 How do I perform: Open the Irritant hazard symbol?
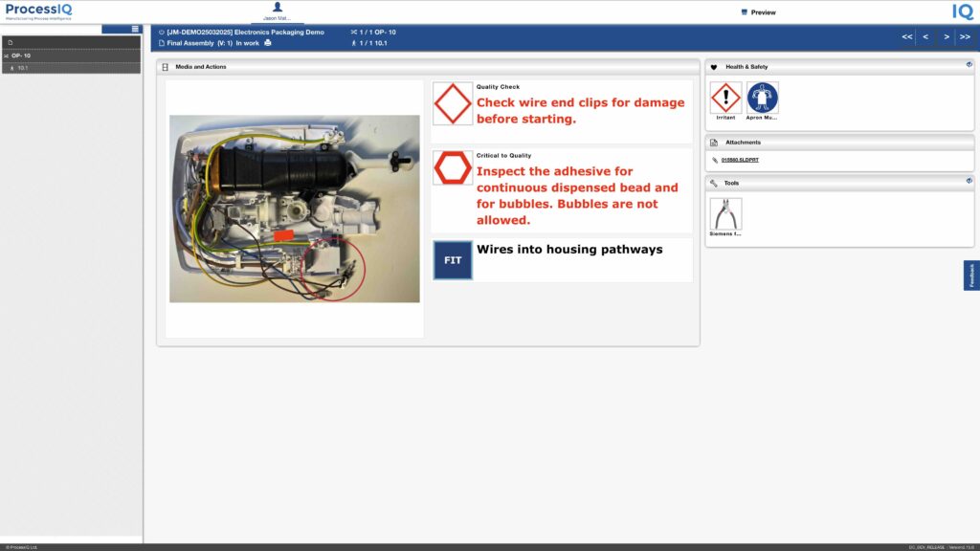[x=725, y=98]
